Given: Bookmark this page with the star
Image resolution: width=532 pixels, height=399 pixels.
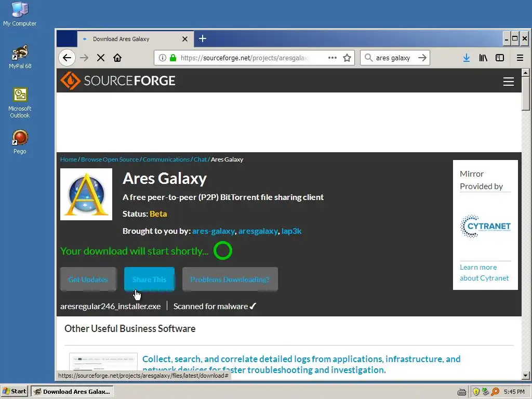Looking at the screenshot, I should point(347,58).
